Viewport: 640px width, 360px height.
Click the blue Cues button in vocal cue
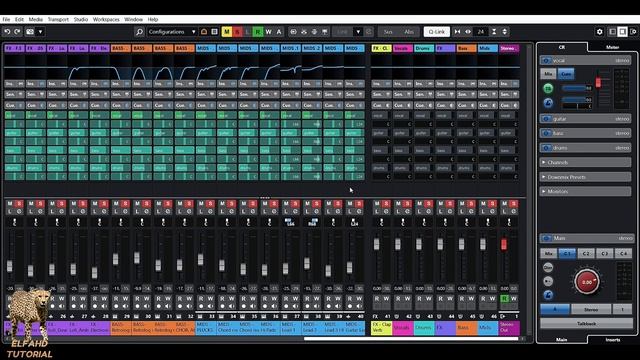pos(566,74)
